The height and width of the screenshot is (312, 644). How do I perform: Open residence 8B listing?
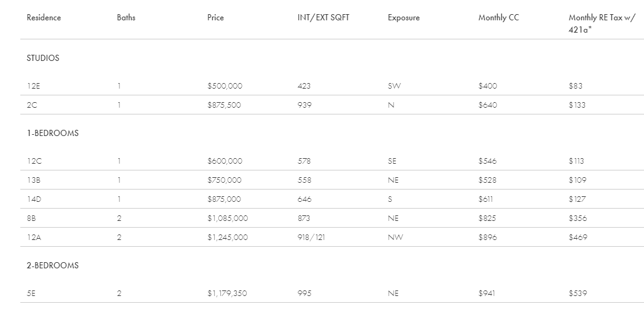pyautogui.click(x=32, y=218)
